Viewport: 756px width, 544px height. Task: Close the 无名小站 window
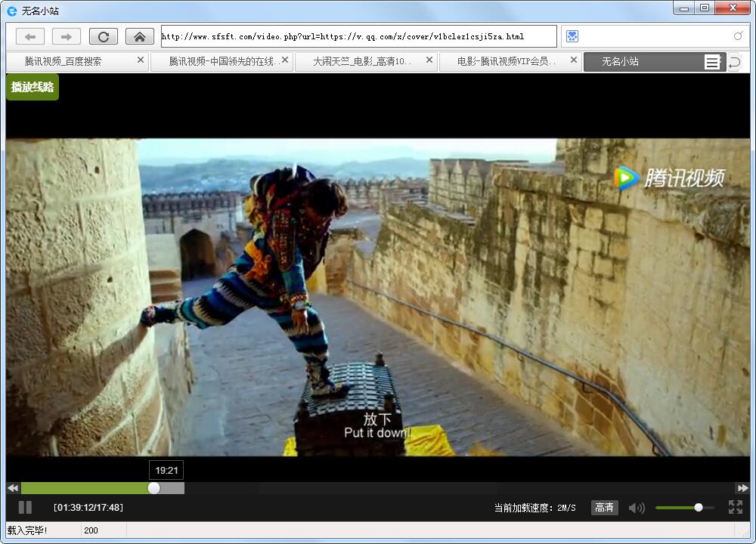tap(733, 8)
